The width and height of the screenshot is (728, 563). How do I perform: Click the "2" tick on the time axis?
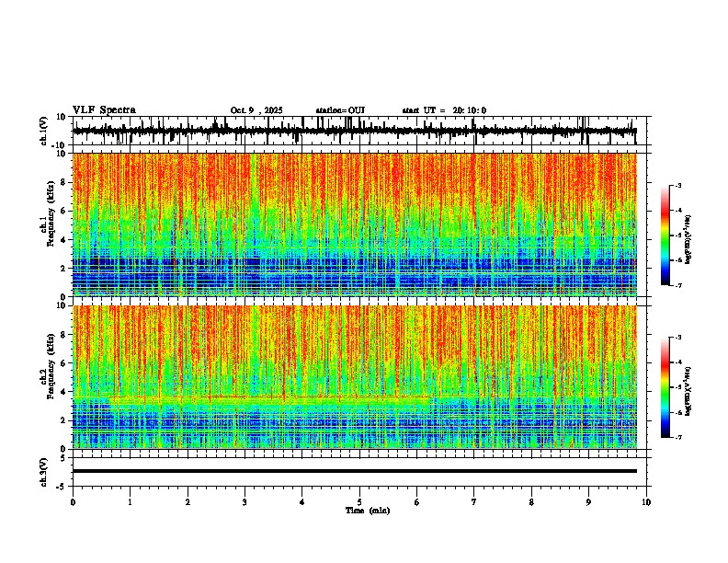[x=188, y=502]
